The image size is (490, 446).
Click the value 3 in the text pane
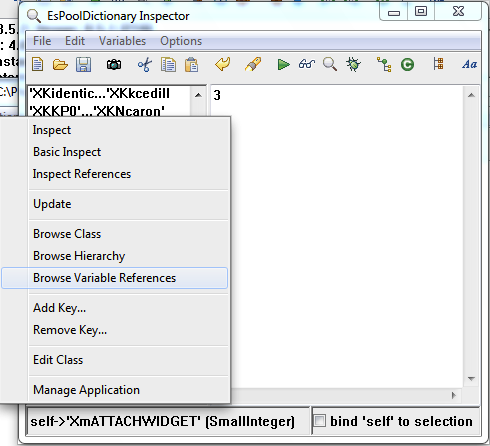click(x=217, y=95)
